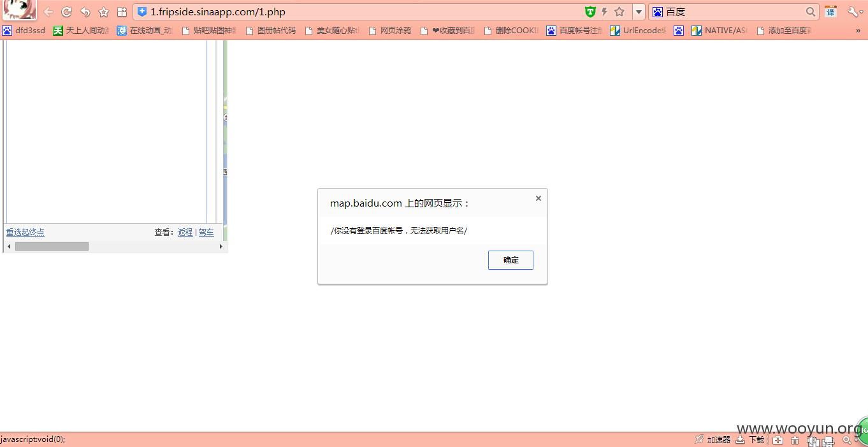Show more bookmarks with the double chevron
This screenshot has height=447, width=868.
pyautogui.click(x=858, y=31)
